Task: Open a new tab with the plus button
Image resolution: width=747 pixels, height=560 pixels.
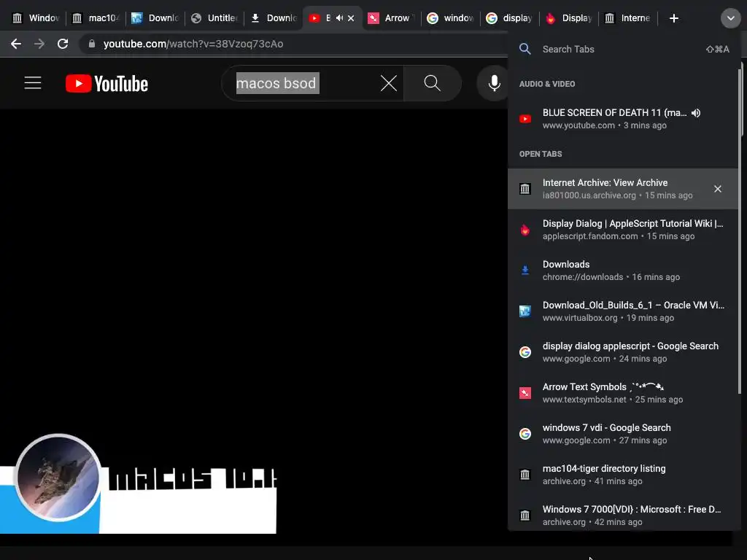Action: [673, 18]
